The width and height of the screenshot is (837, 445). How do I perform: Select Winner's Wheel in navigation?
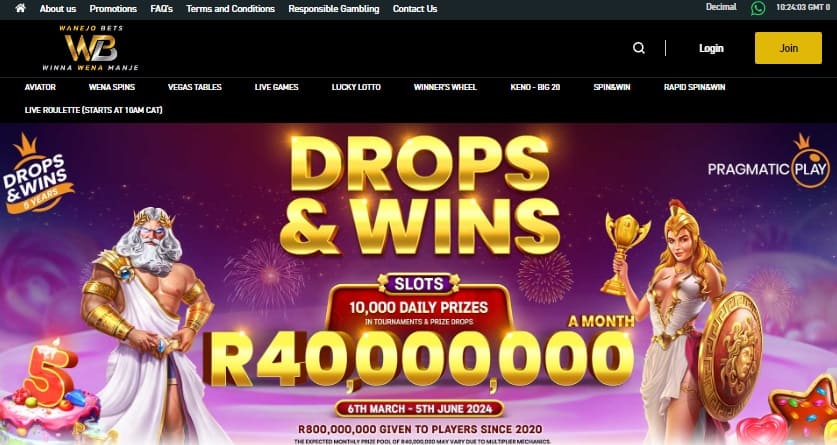445,87
